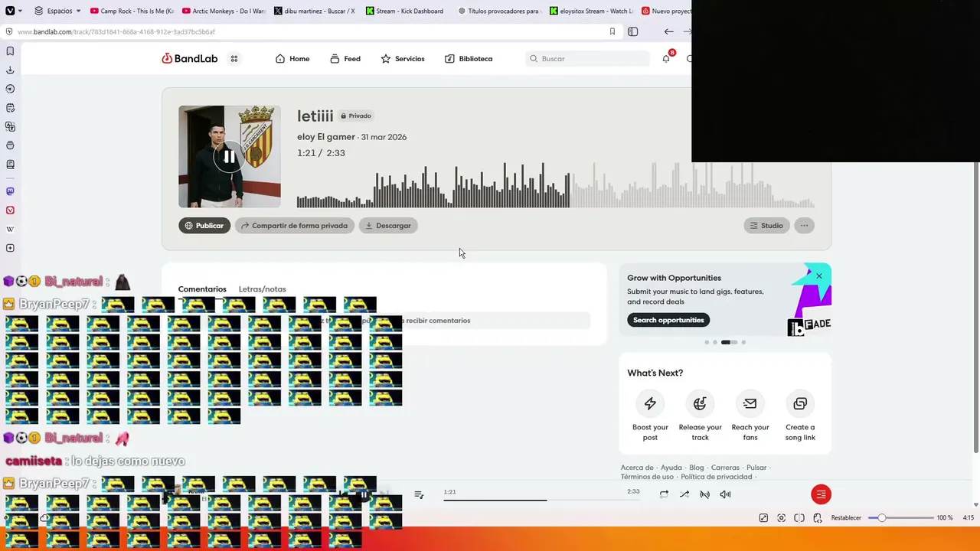Click Restablecer zoom in status bar
This screenshot has height=551, width=980.
point(846,518)
